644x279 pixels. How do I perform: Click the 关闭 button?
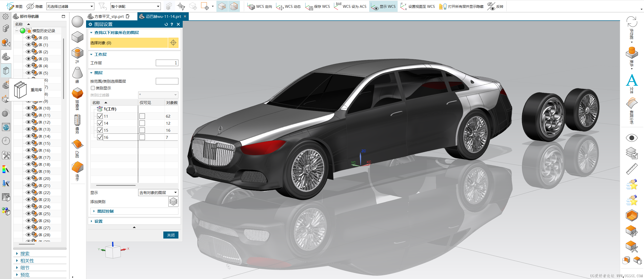(x=171, y=235)
